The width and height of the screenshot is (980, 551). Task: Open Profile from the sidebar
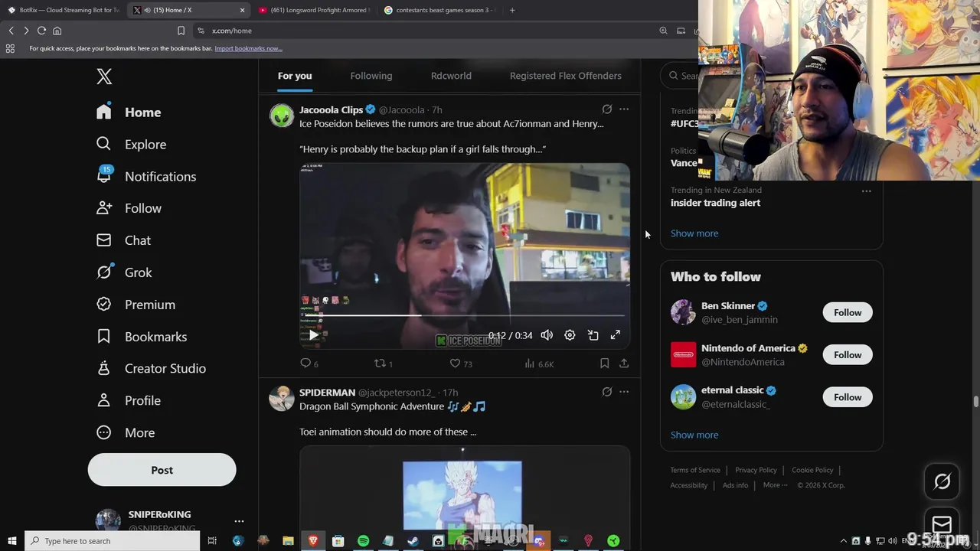[129, 400]
